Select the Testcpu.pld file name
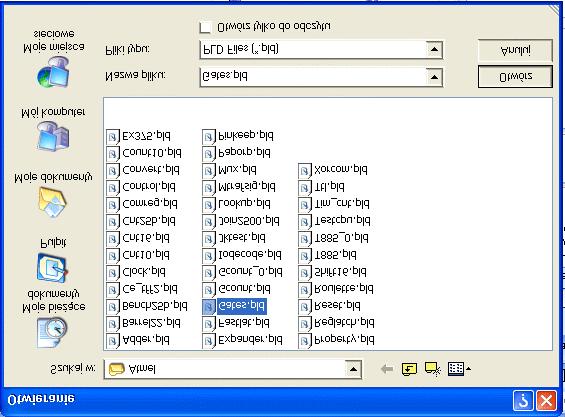Image resolution: width=565 pixels, height=417 pixels. click(x=342, y=221)
